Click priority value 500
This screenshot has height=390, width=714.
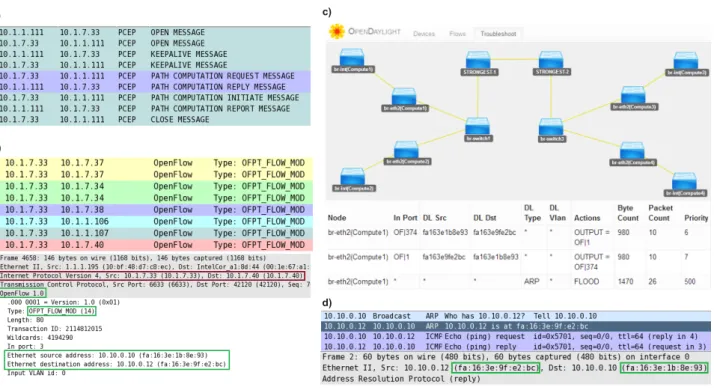tap(690, 282)
